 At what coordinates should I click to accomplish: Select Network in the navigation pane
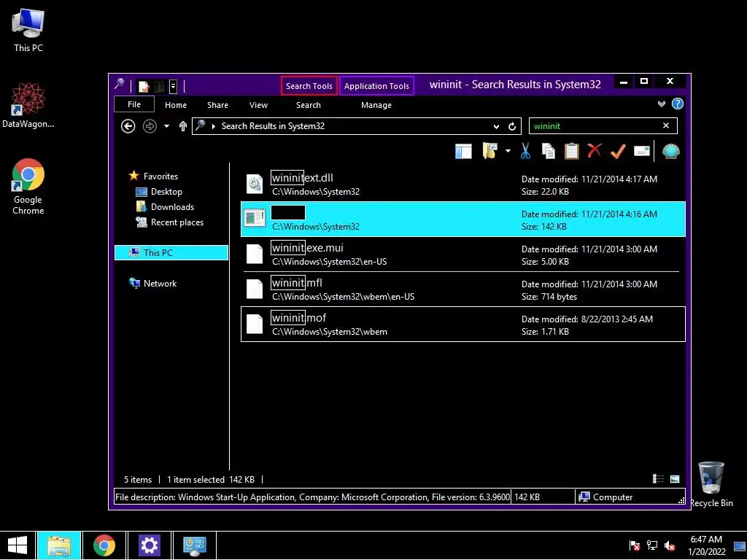point(152,284)
